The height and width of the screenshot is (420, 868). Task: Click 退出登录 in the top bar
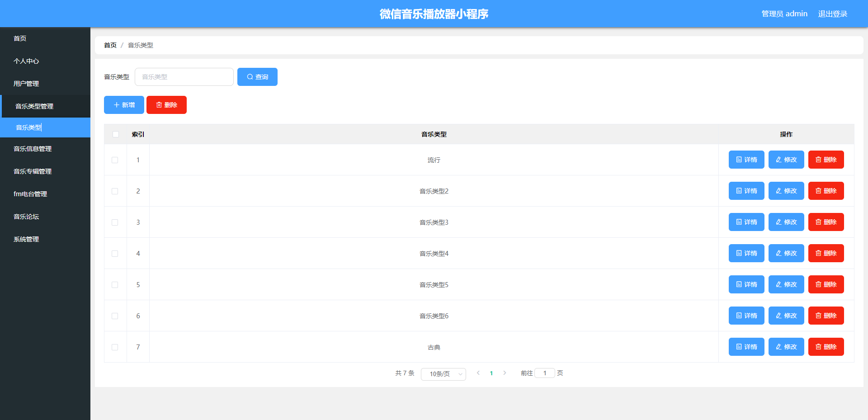point(832,14)
